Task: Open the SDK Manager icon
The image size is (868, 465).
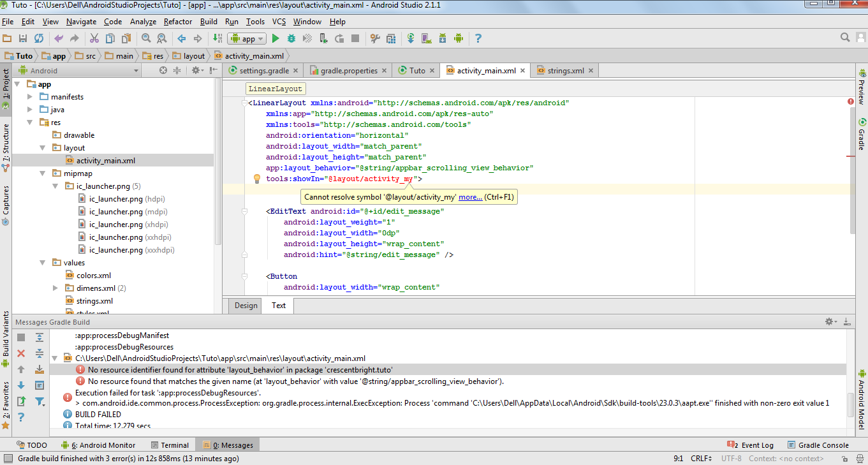Action: coord(443,38)
